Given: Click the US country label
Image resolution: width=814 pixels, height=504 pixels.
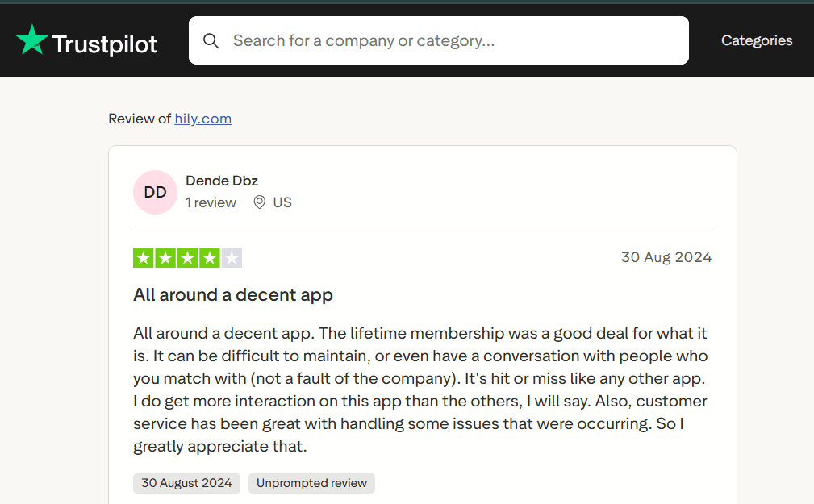Looking at the screenshot, I should click(x=282, y=202).
